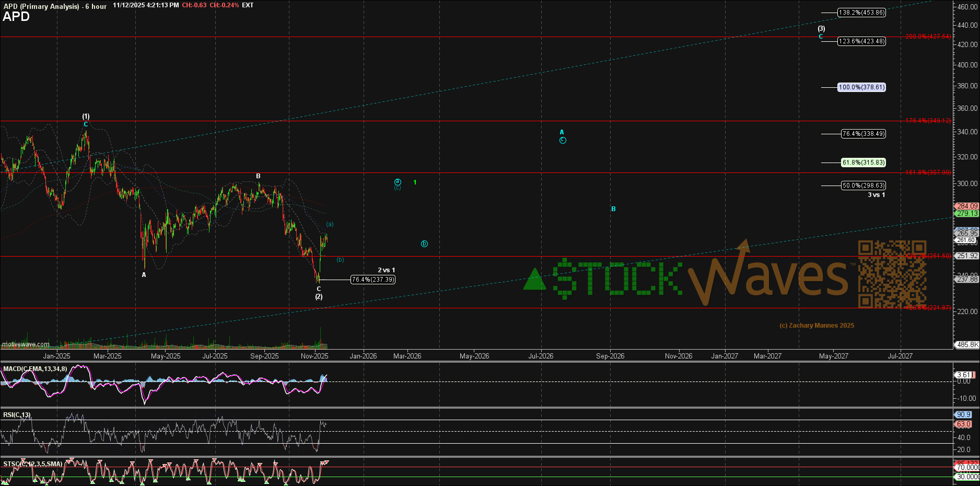Open the motivewave.com watermark link
Image resolution: width=980 pixels, height=486 pixels.
point(26,344)
